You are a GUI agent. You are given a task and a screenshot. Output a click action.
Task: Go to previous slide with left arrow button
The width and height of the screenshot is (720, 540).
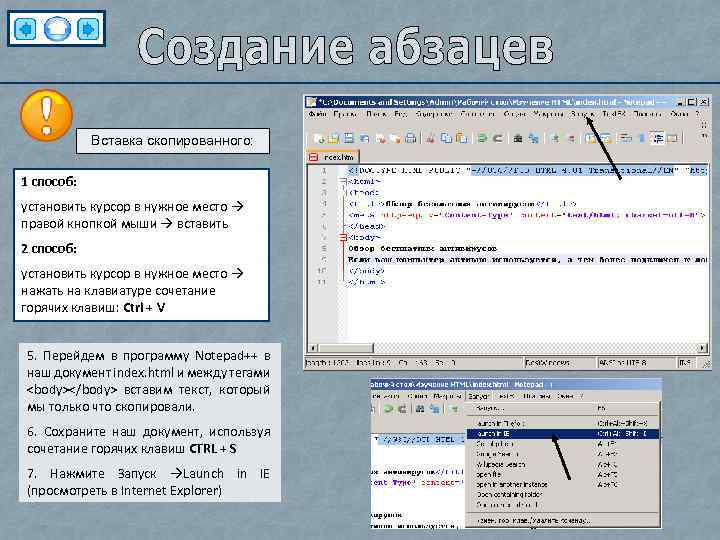pyautogui.click(x=26, y=29)
